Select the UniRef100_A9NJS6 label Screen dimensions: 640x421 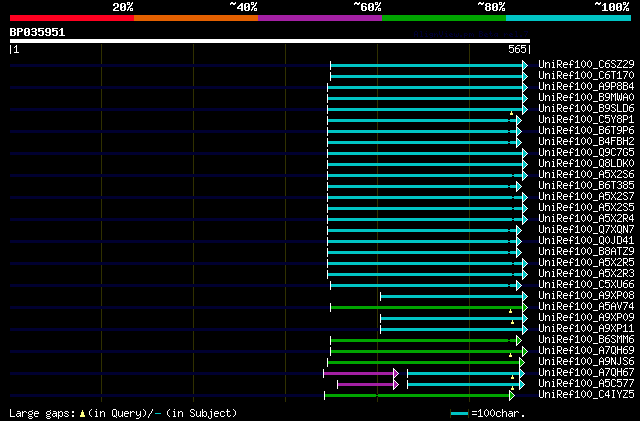tap(586, 362)
